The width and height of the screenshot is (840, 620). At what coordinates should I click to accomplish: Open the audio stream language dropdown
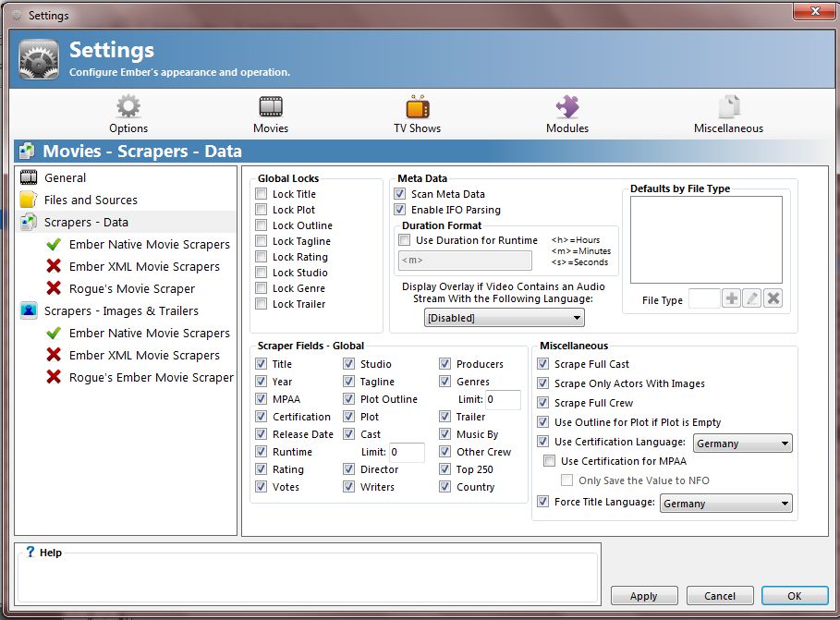(504, 318)
